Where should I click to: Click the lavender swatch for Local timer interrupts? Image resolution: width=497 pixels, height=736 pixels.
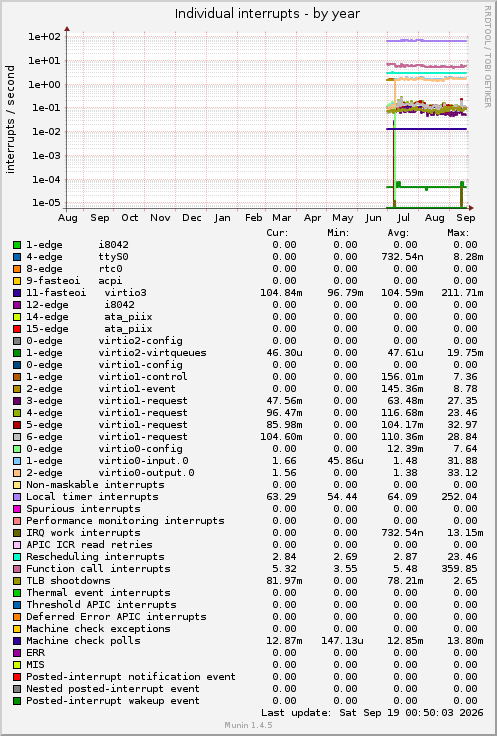(17, 497)
